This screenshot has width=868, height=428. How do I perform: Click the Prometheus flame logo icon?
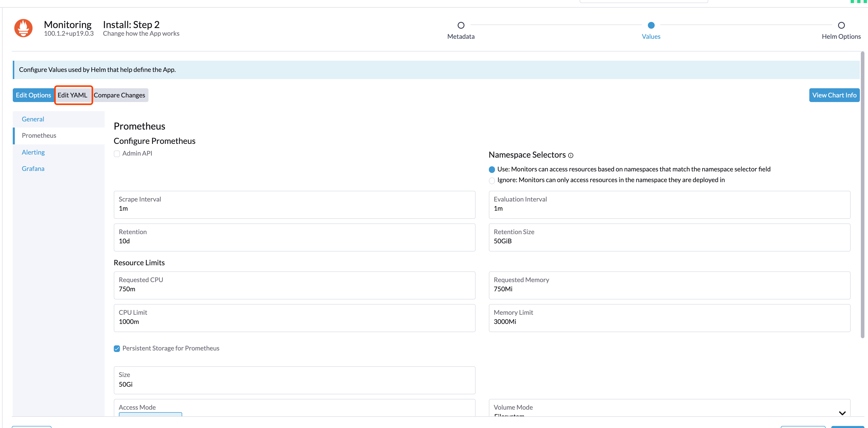pos(23,28)
